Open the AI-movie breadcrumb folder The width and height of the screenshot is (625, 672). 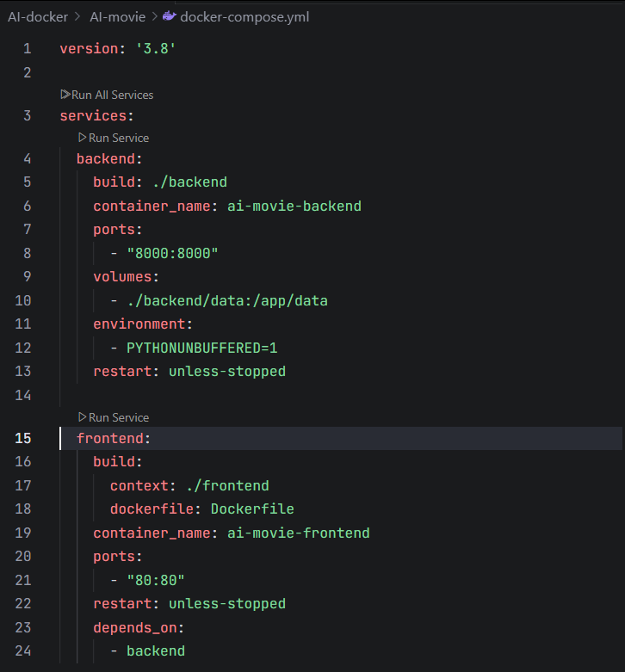[117, 16]
